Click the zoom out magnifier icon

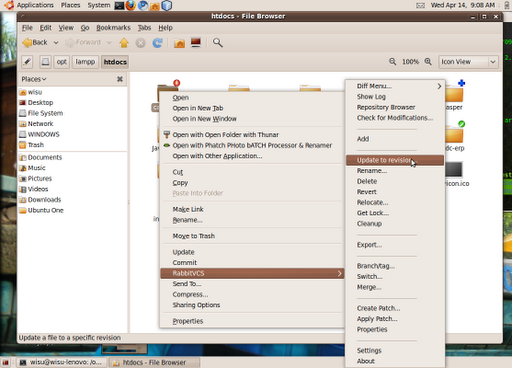[393, 62]
